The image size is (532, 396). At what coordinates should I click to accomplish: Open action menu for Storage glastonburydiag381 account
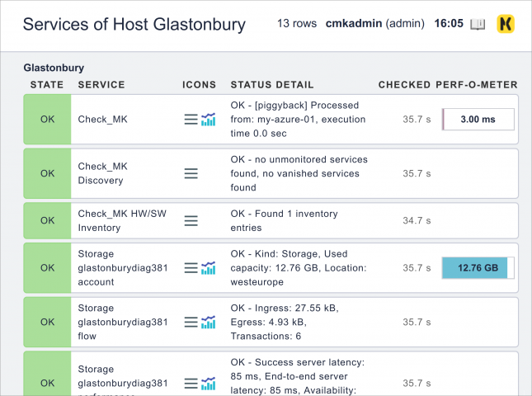[x=191, y=268]
